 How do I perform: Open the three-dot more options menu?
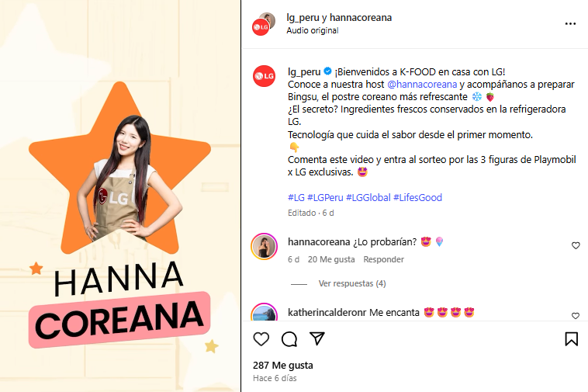(x=570, y=23)
